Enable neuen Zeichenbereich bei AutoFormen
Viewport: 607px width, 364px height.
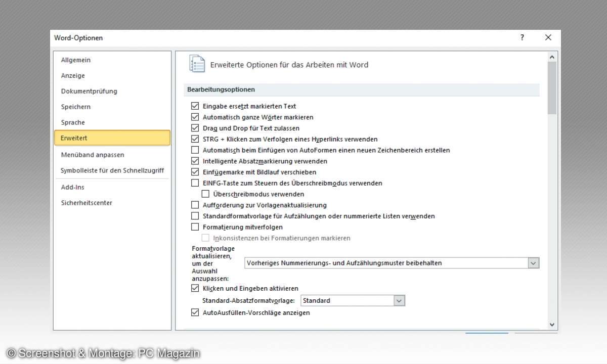pos(195,150)
